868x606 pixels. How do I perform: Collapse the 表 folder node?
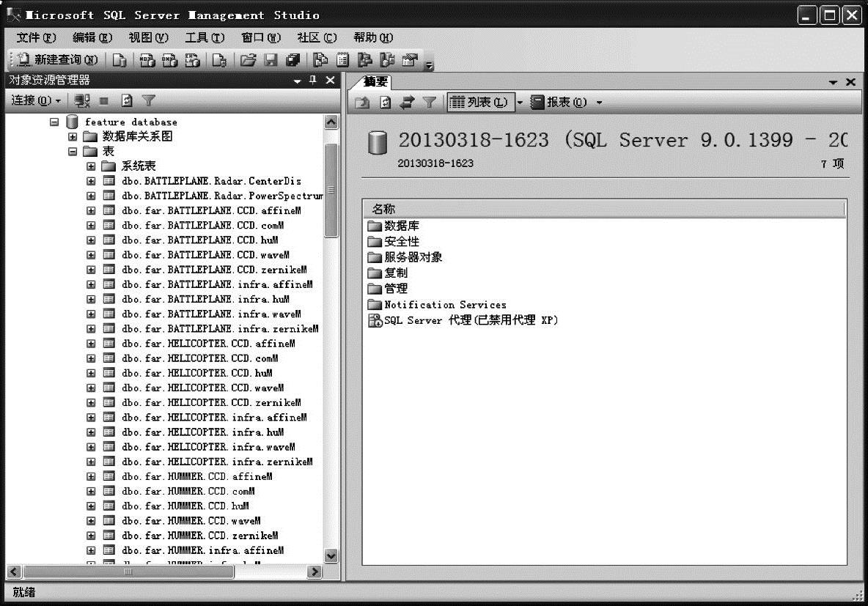(73, 151)
